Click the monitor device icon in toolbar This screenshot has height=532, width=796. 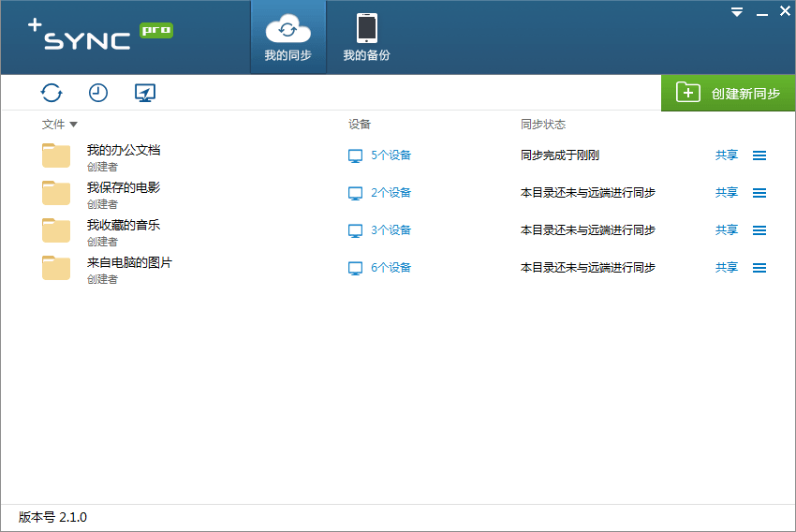point(145,93)
